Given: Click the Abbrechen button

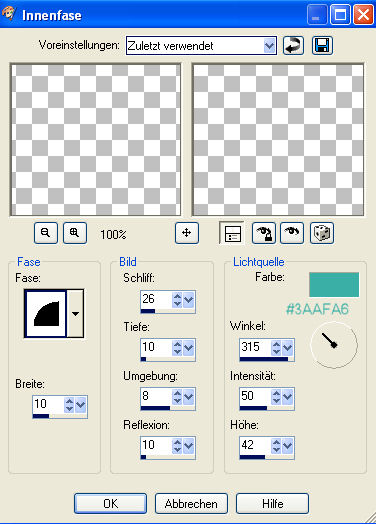Looking at the screenshot, I should tap(191, 504).
